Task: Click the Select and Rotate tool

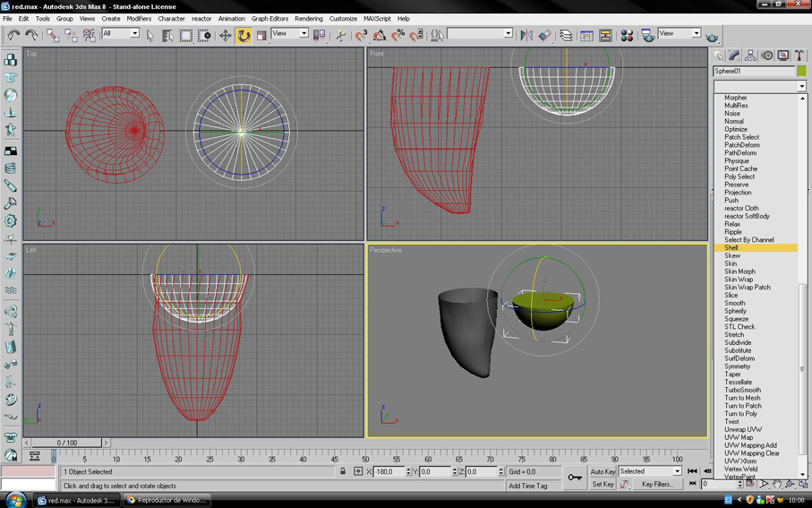Action: tap(244, 36)
